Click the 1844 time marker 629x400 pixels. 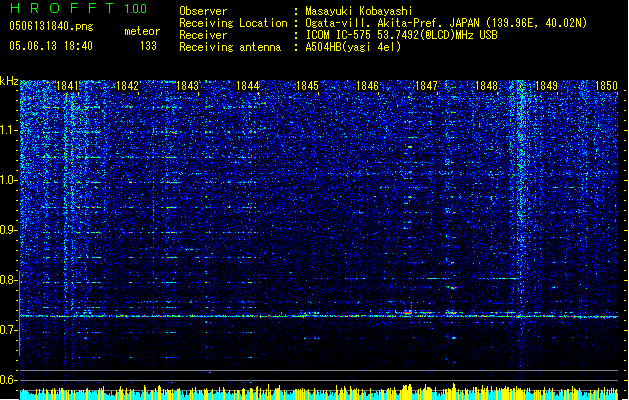point(248,86)
